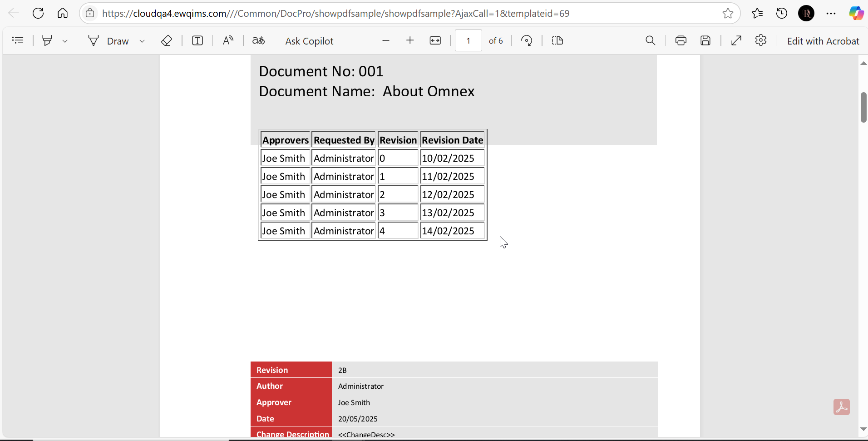Open browser history icon

point(782,13)
